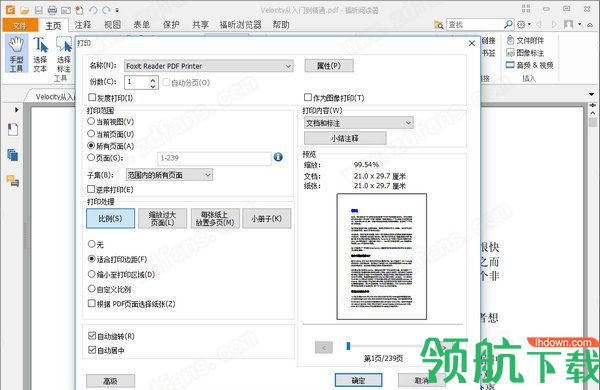Viewport: 600px width, 390px height.
Task: Open folder icon in quick access toolbar
Action: 24,10
